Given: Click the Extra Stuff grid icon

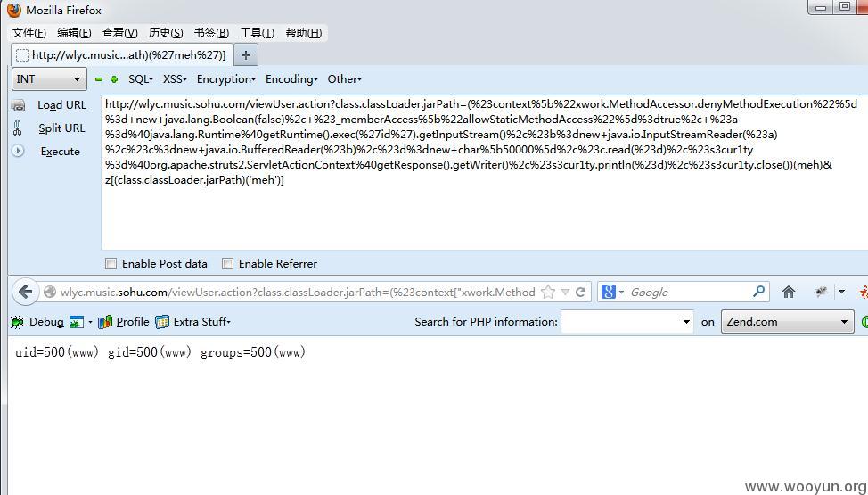Looking at the screenshot, I should coord(162,322).
